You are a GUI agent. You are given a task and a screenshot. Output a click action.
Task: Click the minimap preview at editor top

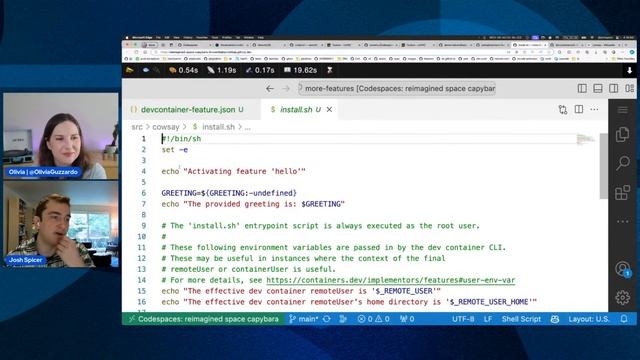pos(586,139)
